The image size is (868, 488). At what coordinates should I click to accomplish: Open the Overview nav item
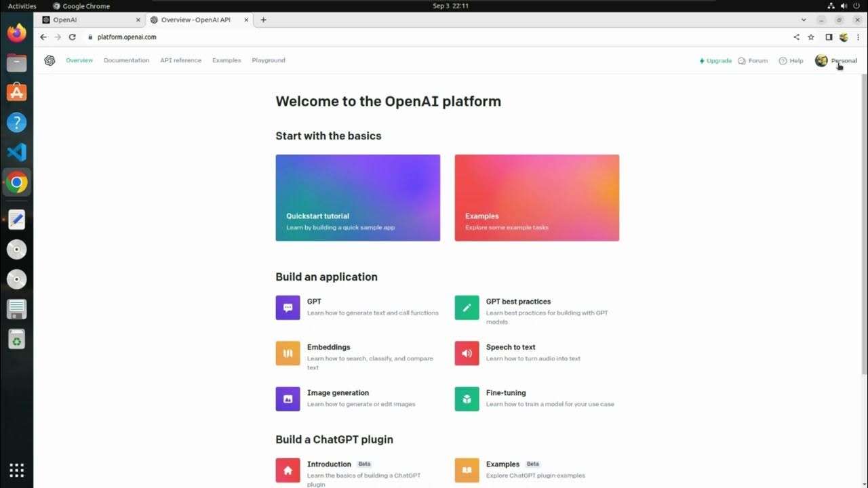coord(79,60)
